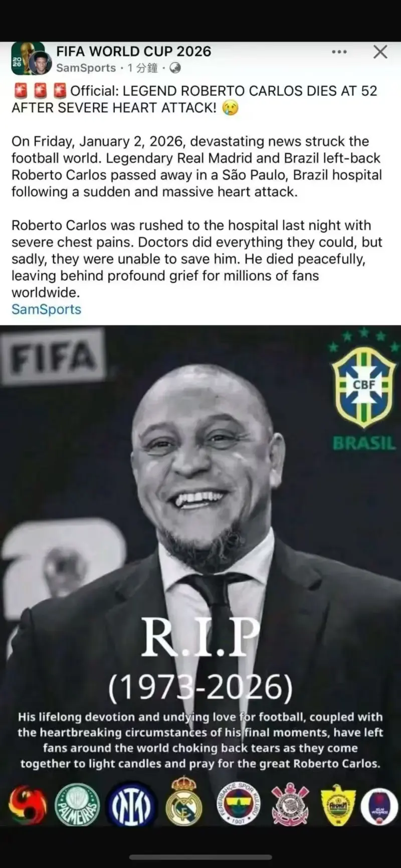Screen dimensions: 401x868
Task: Tap the globe public-privacy icon
Action: [x=175, y=68]
